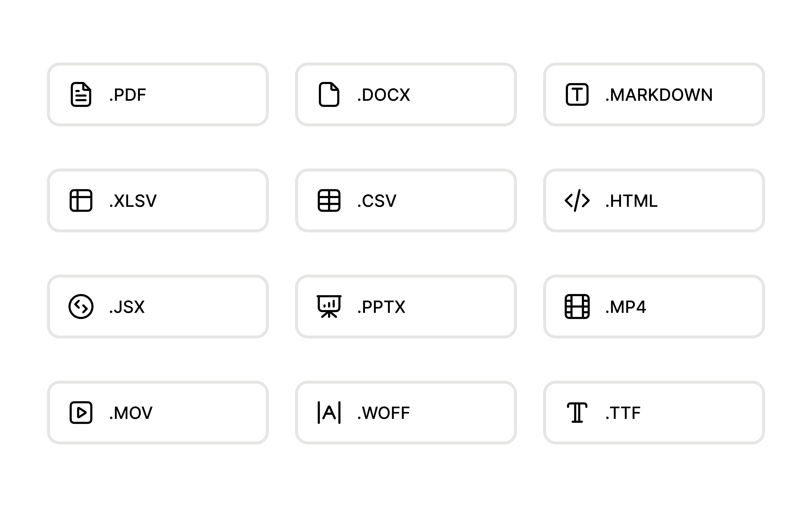Image resolution: width=812 pixels, height=507 pixels.
Task: Click the boxed T Markdown icon
Action: point(577,95)
